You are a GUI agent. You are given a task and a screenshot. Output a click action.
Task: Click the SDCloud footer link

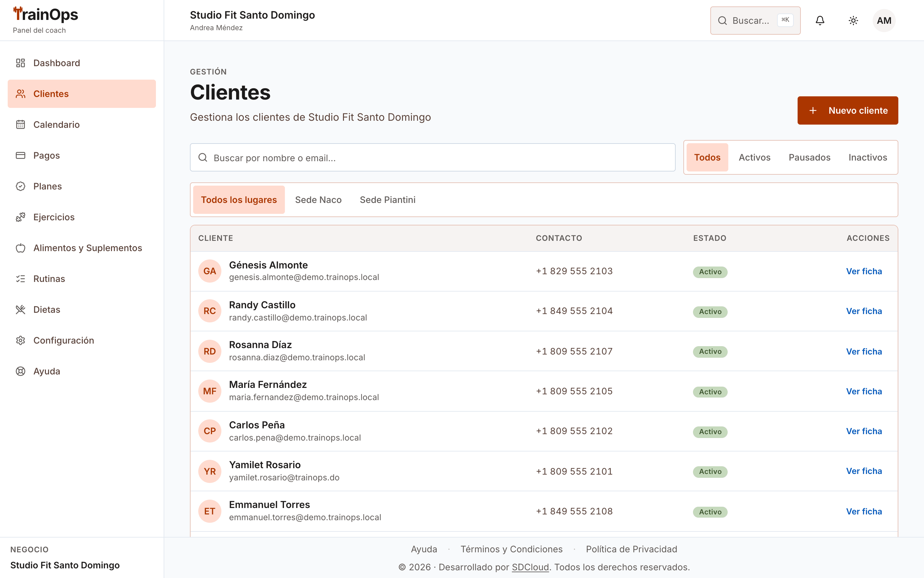530,567
